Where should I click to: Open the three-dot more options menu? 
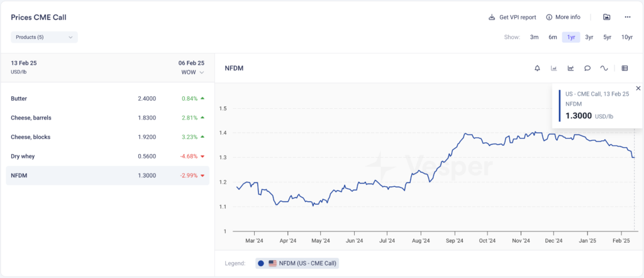click(627, 17)
